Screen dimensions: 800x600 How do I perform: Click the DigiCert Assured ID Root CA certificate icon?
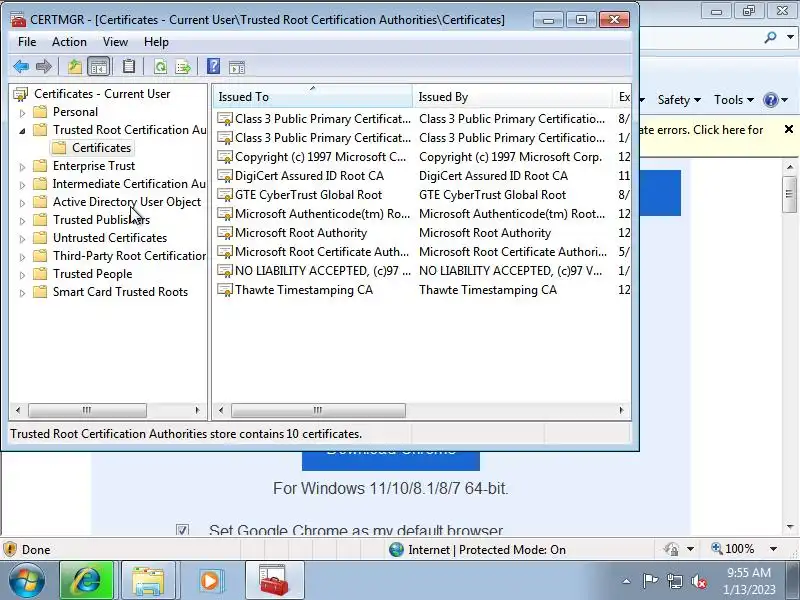pyautogui.click(x=224, y=176)
